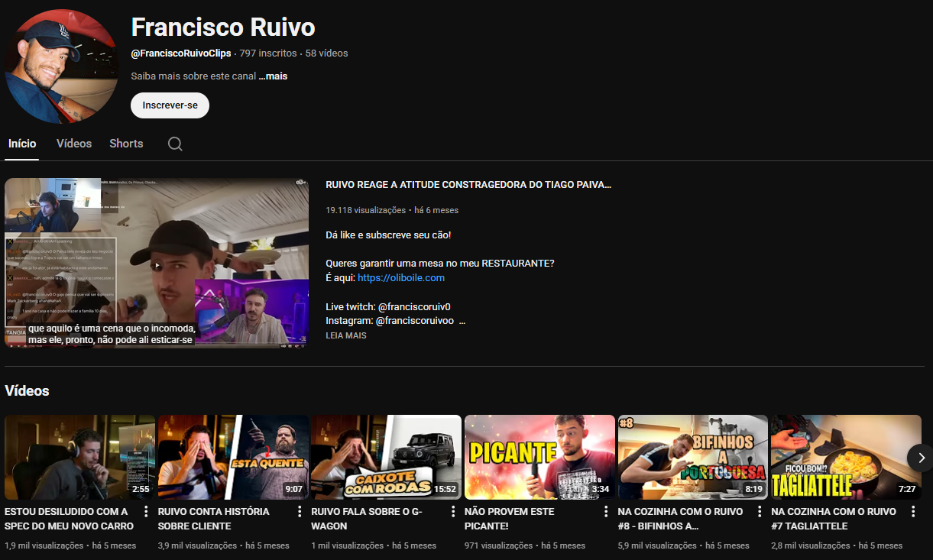Click the Inscrever-se button
Viewport: 933px width, 560px height.
pos(170,105)
